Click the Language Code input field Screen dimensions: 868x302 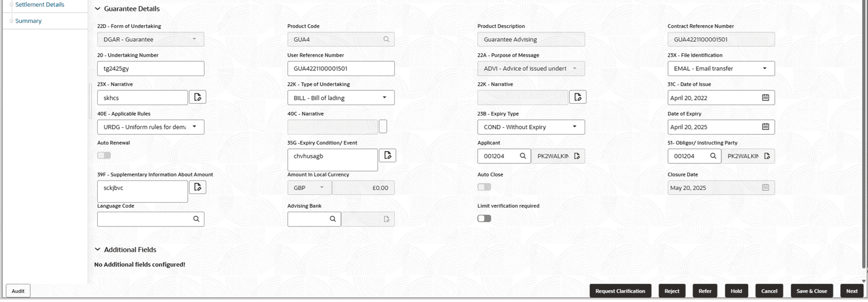coord(151,219)
